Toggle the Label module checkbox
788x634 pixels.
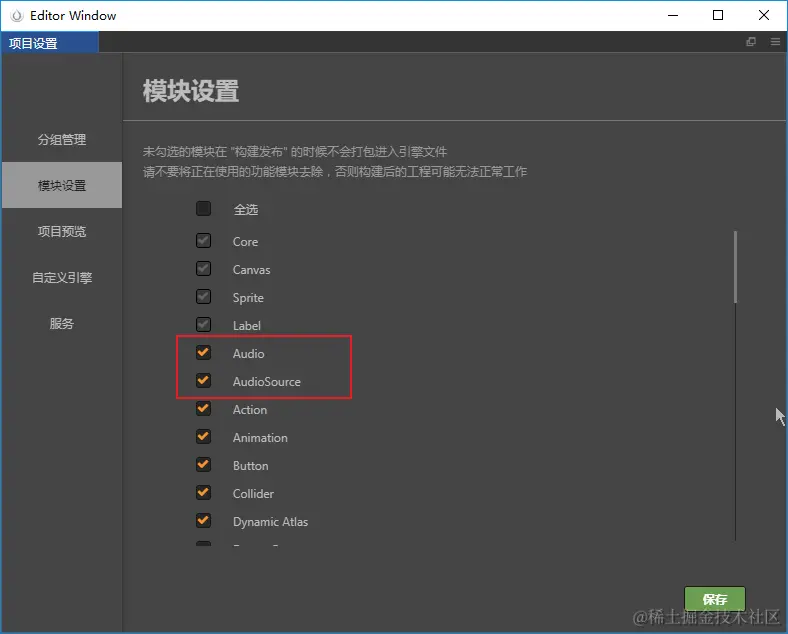pos(204,325)
